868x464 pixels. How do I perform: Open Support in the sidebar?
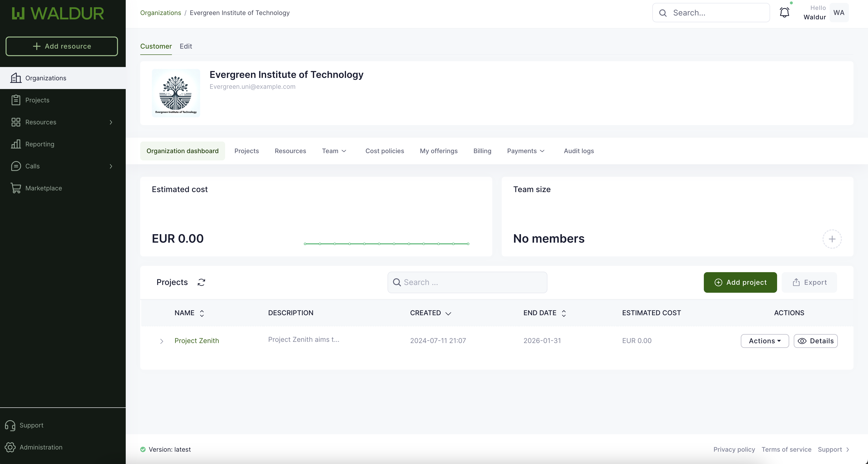31,425
